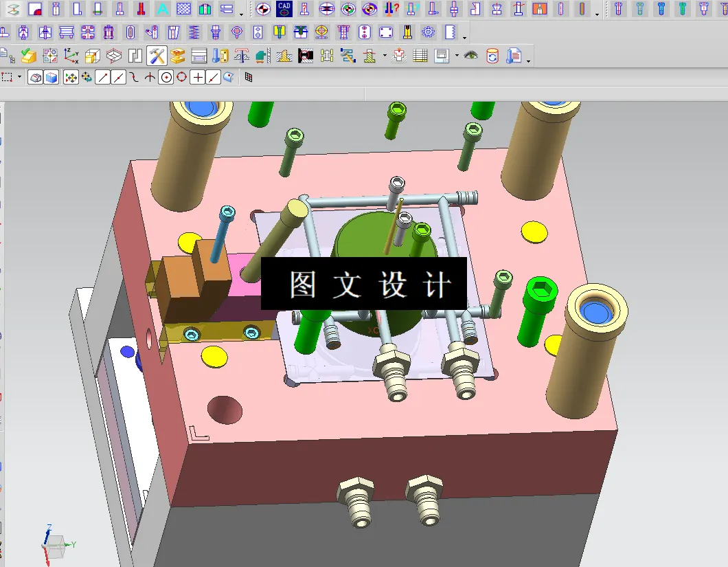Select the Line sketch tool
This screenshot has width=728, height=567.
point(103,77)
